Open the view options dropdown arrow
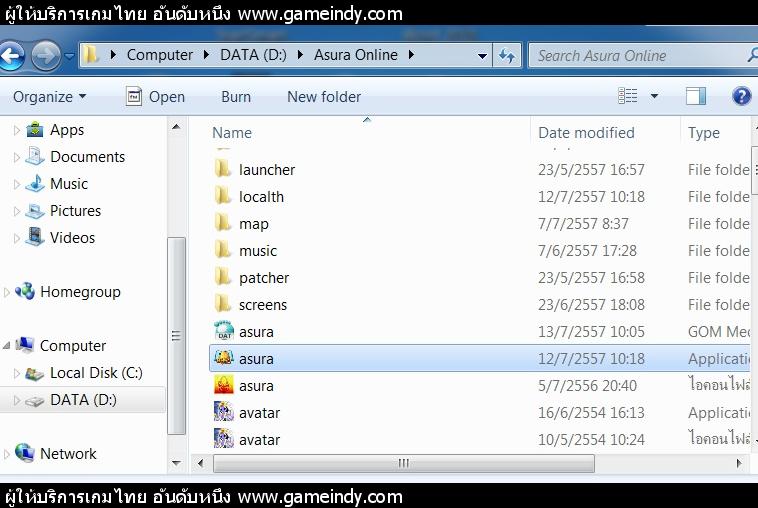The width and height of the screenshot is (758, 508). click(654, 96)
